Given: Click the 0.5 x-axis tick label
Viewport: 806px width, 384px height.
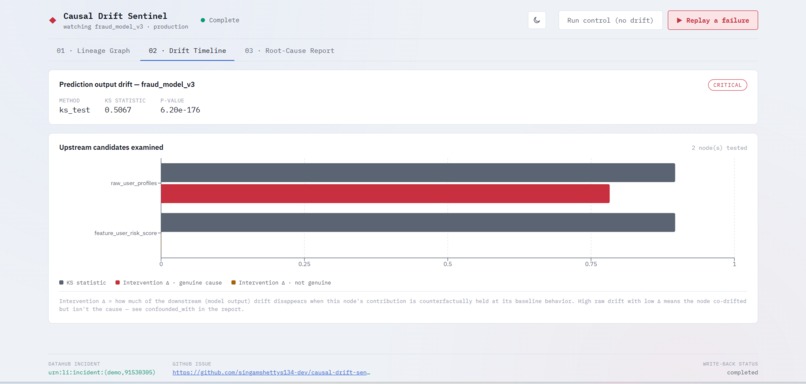Looking at the screenshot, I should point(447,264).
